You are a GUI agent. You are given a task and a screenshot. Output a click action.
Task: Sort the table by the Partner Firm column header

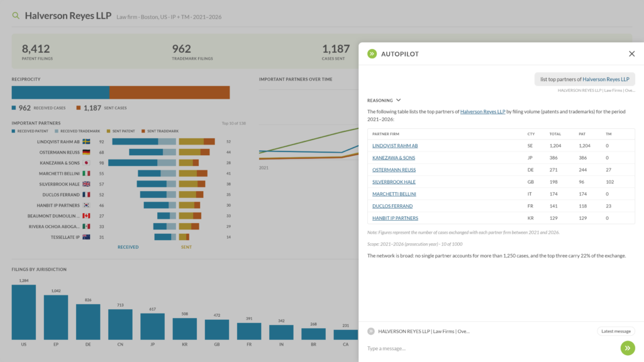coord(386,134)
